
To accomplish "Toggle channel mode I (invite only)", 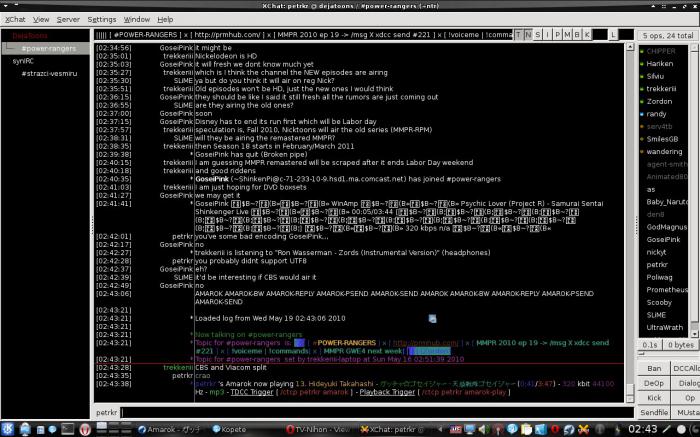I will 547,35.
